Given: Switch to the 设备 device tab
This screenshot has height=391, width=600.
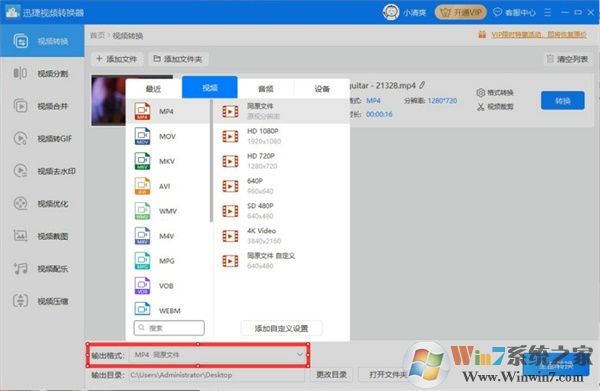Looking at the screenshot, I should tap(322, 89).
